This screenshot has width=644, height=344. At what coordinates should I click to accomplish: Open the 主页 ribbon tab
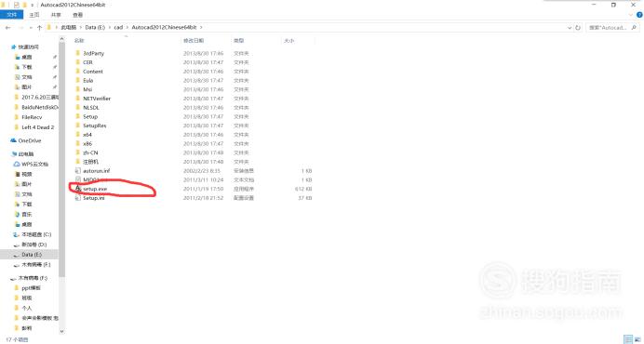(x=34, y=15)
